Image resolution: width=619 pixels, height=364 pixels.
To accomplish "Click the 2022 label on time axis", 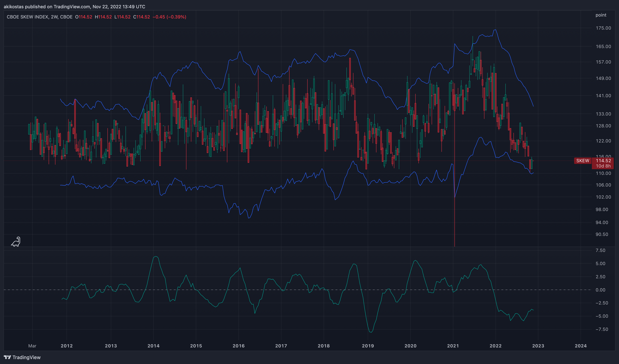I will click(496, 346).
